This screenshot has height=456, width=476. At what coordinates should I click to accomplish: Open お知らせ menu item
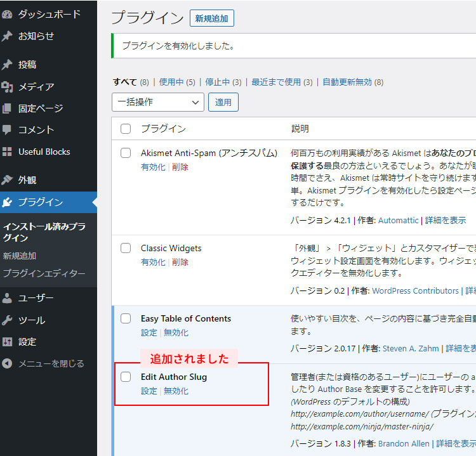[36, 36]
